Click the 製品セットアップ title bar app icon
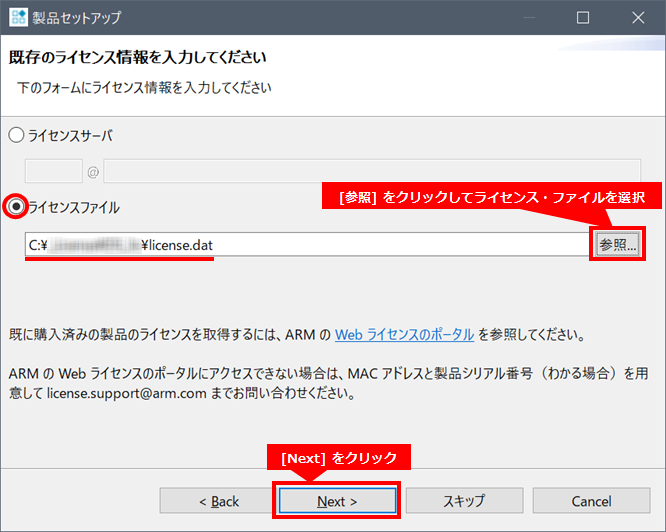 tap(18, 17)
